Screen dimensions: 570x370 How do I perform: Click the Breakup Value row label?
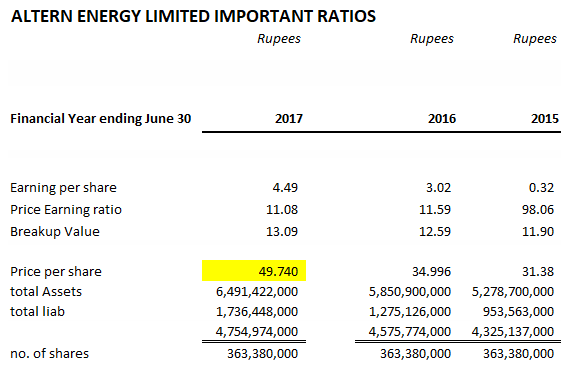coord(55,232)
